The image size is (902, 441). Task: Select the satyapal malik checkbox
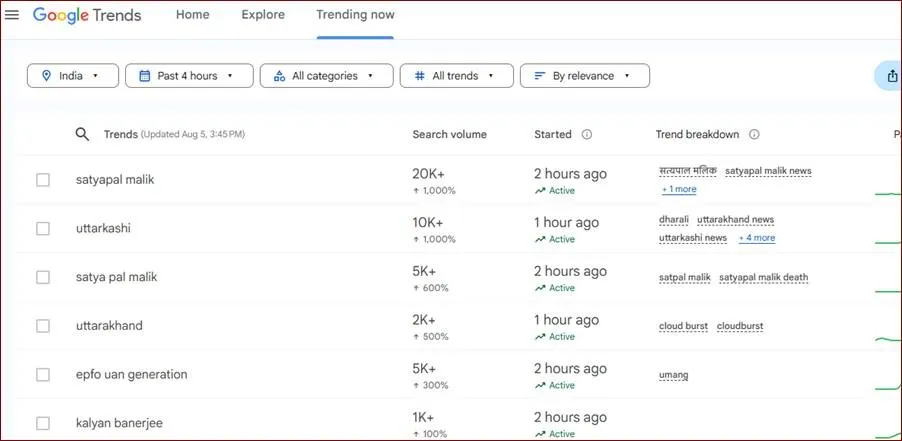[43, 180]
